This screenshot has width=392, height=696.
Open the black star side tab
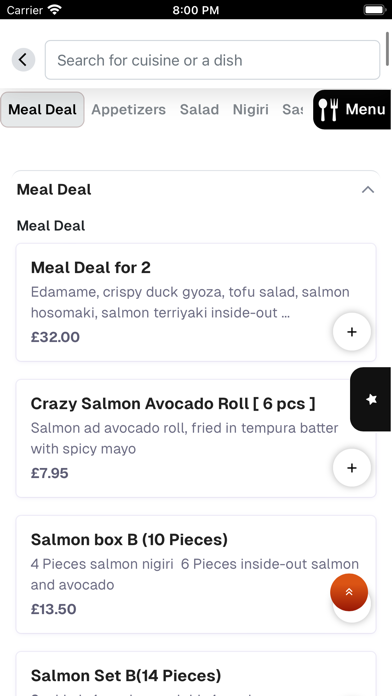(371, 399)
